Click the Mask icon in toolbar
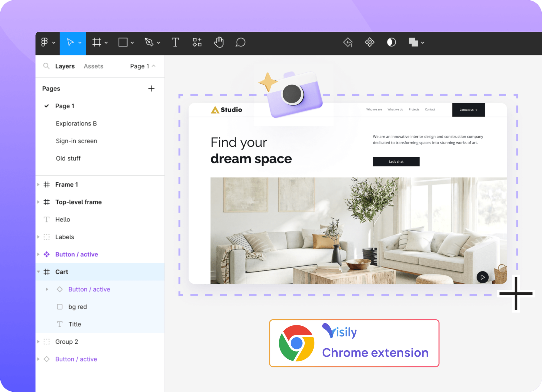The image size is (542, 392). tap(392, 42)
